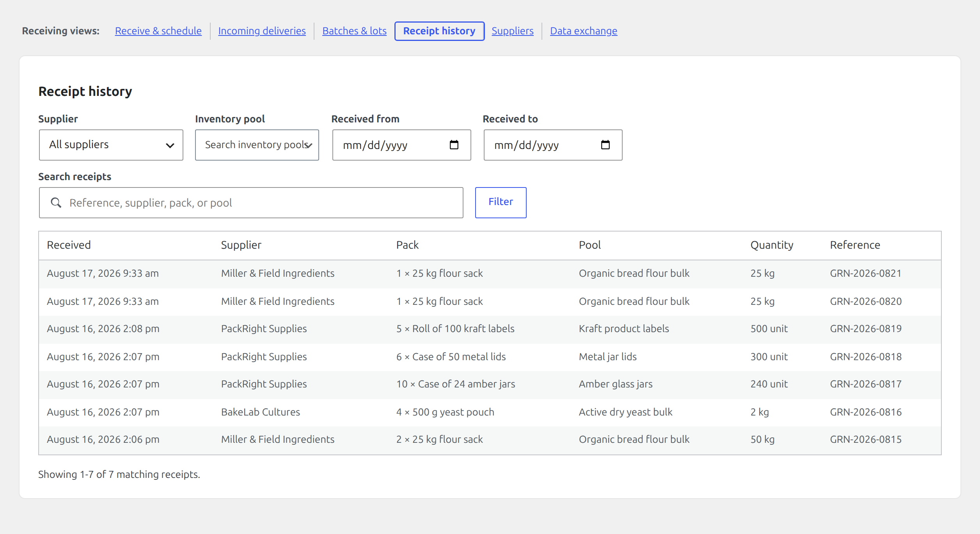Click the Active dry yeast bulk pool cell
This screenshot has height=534, width=980.
pyautogui.click(x=625, y=412)
